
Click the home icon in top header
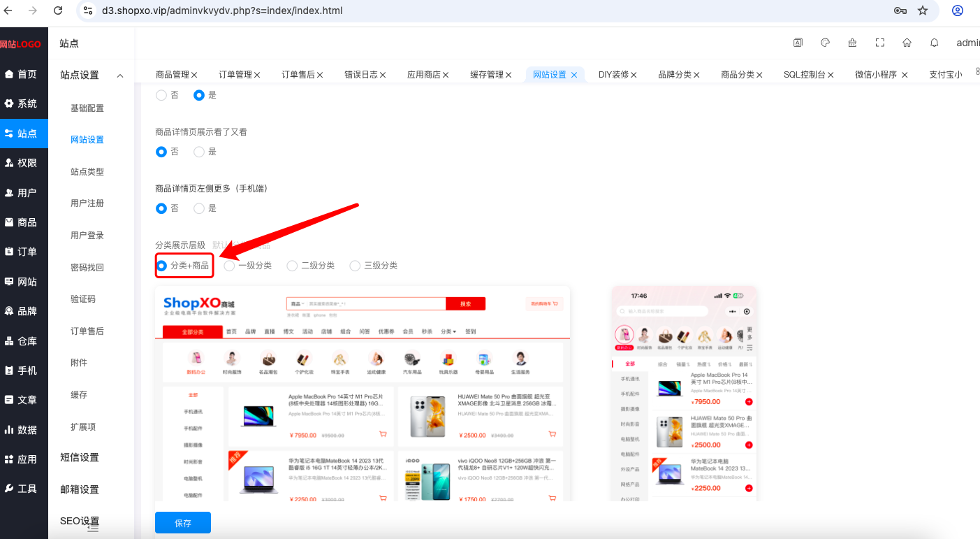(x=907, y=43)
